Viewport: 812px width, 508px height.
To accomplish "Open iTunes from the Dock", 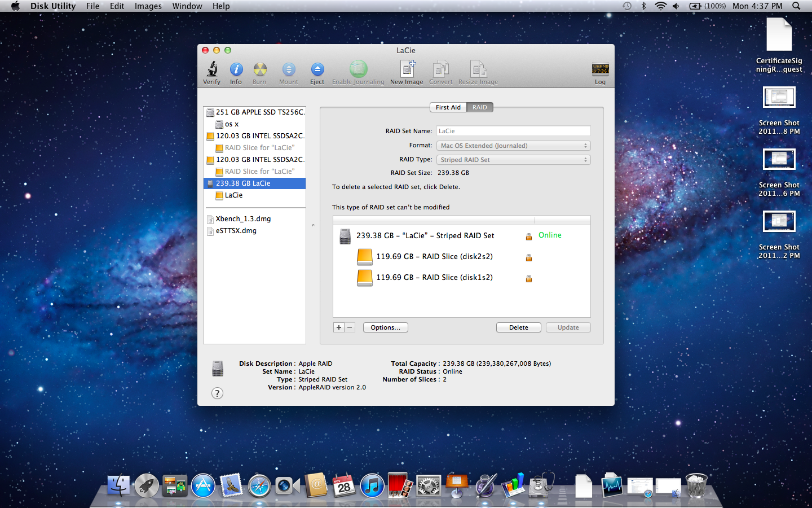I will [x=372, y=486].
